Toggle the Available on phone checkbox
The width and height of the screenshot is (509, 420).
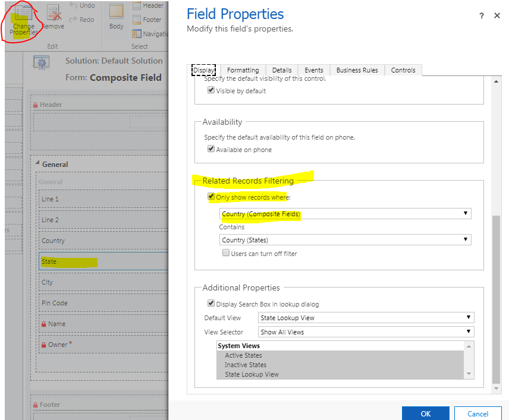pyautogui.click(x=211, y=150)
